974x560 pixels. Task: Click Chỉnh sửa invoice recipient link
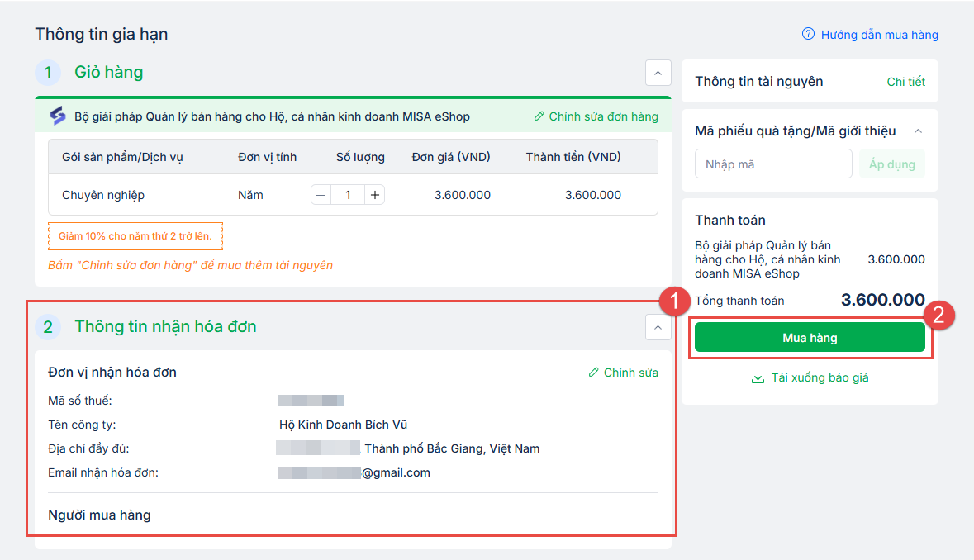pyautogui.click(x=630, y=373)
